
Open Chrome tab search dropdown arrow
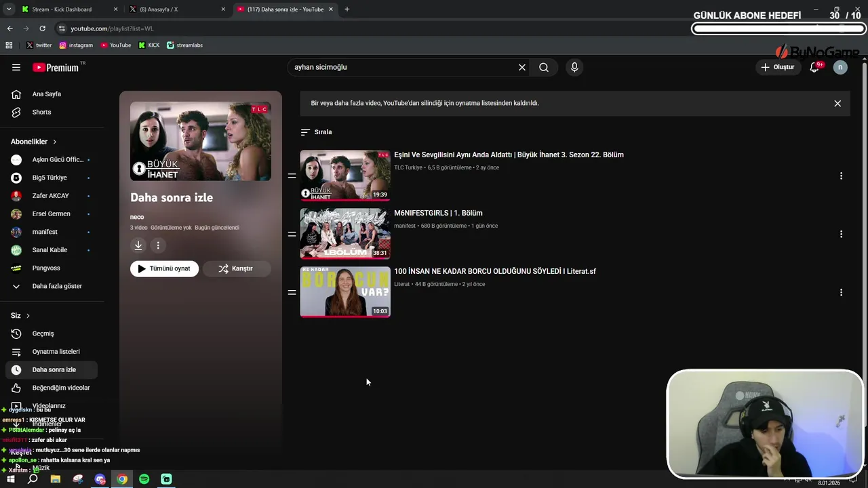(9, 9)
